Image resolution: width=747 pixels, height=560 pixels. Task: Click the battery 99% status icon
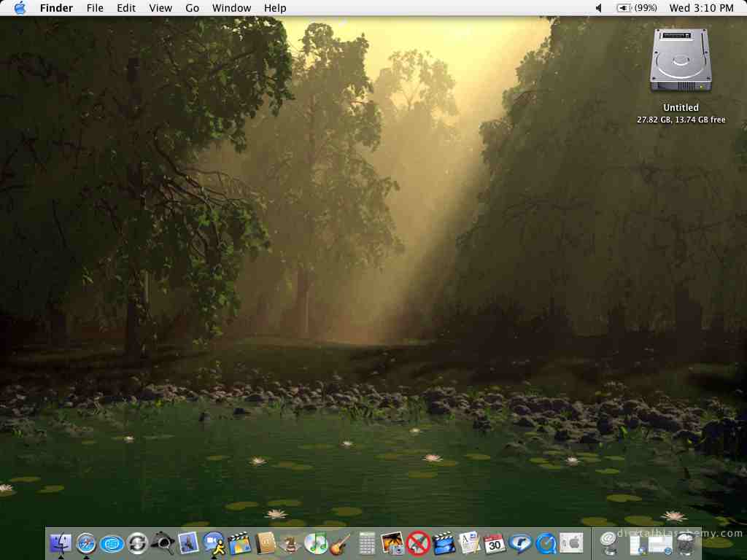pyautogui.click(x=637, y=8)
